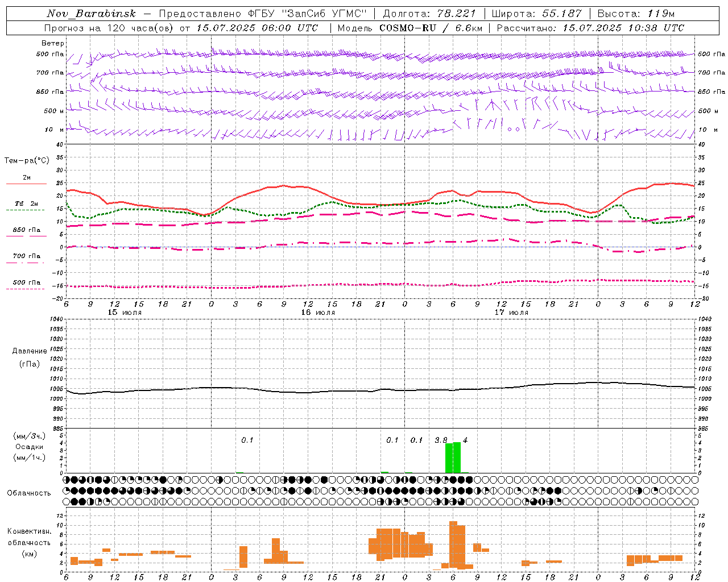Click the station title Nov_Barabinsk
This screenshot has width=728, height=582.
91,14
